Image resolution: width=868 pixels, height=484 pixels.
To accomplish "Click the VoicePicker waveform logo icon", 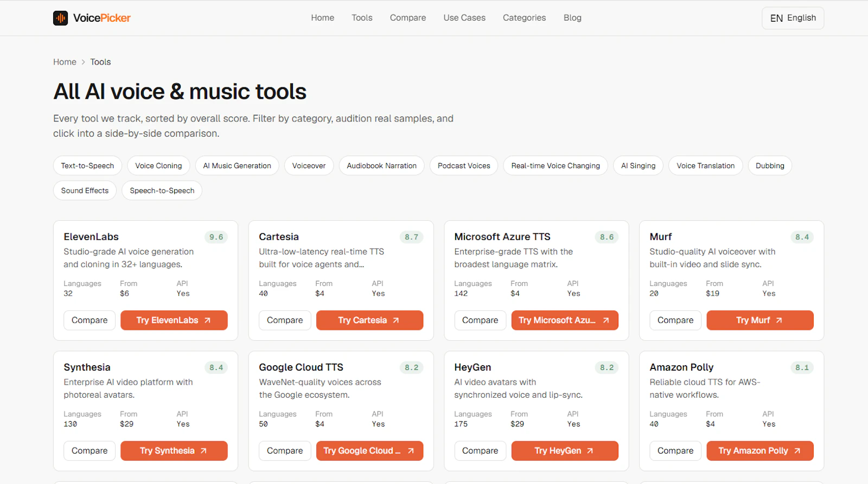I will [60, 18].
